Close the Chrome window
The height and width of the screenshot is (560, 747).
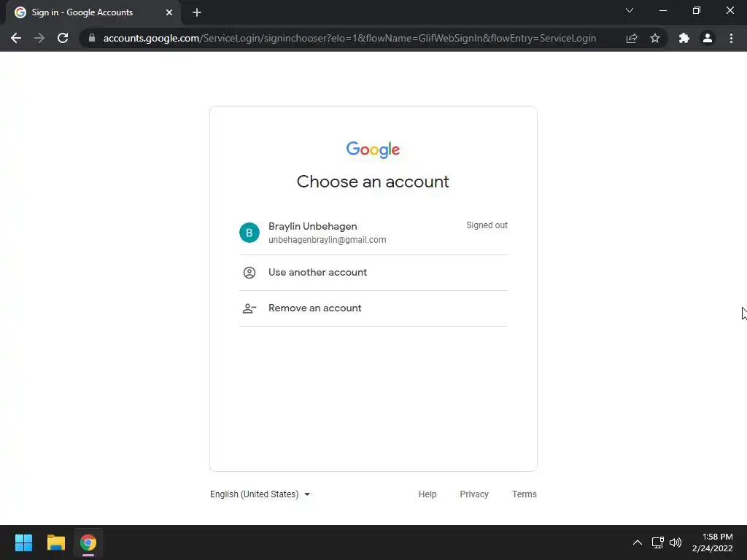[x=729, y=10]
